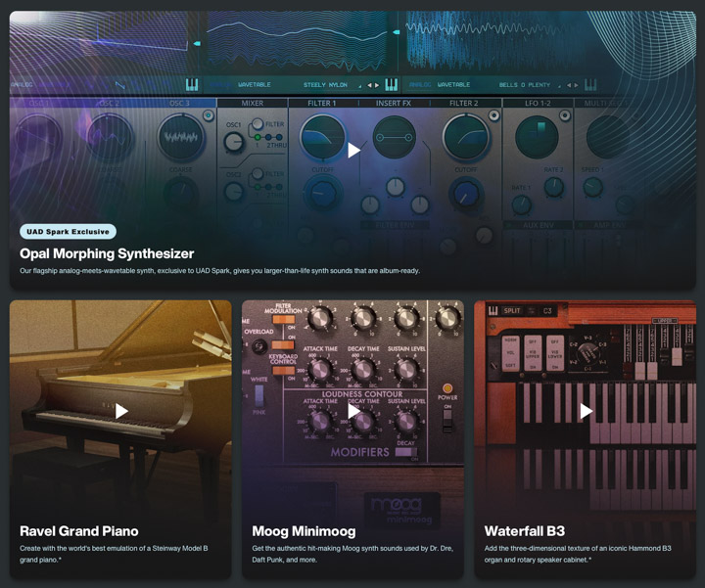Click the SPLIT button on the Waterfall B3

pos(512,310)
